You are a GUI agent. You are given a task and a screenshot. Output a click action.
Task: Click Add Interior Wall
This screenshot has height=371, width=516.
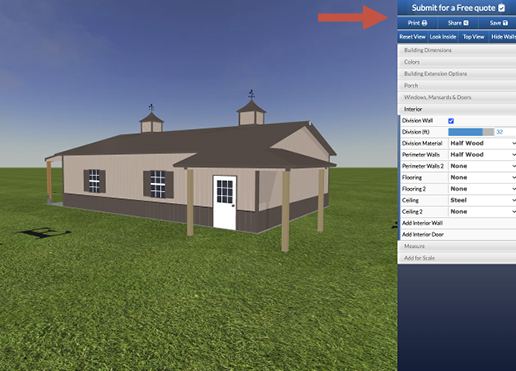[x=458, y=223]
